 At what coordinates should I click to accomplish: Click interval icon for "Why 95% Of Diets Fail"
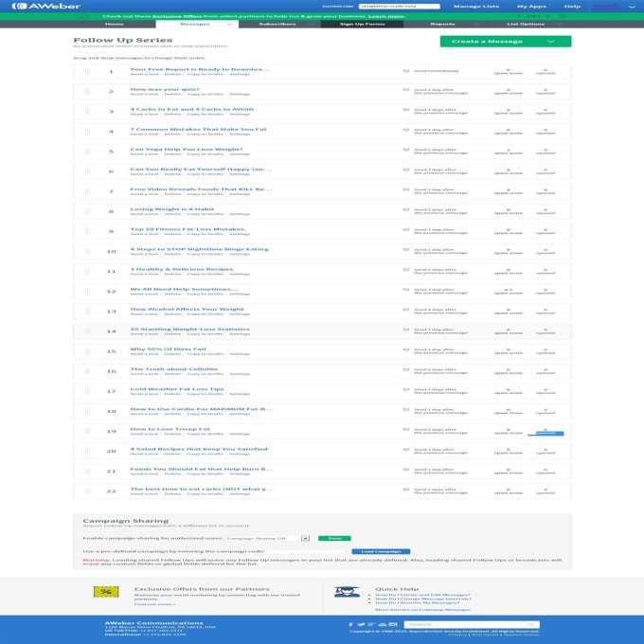pos(405,349)
